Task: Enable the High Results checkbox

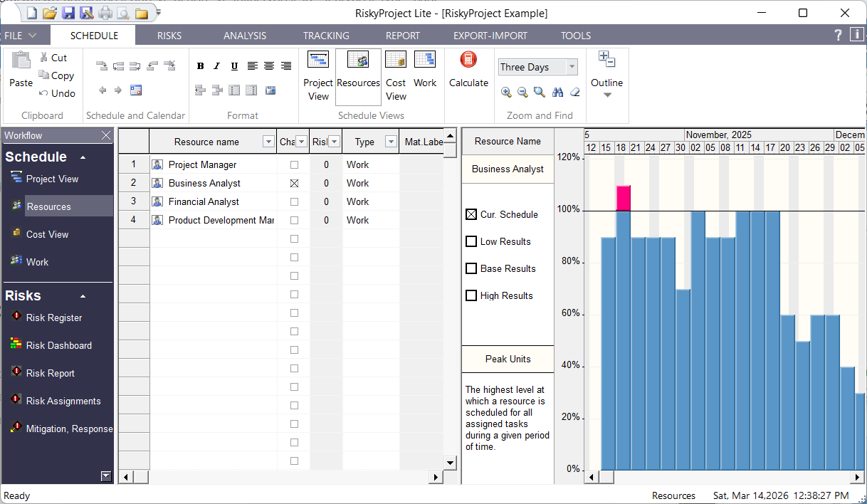Action: click(x=471, y=295)
